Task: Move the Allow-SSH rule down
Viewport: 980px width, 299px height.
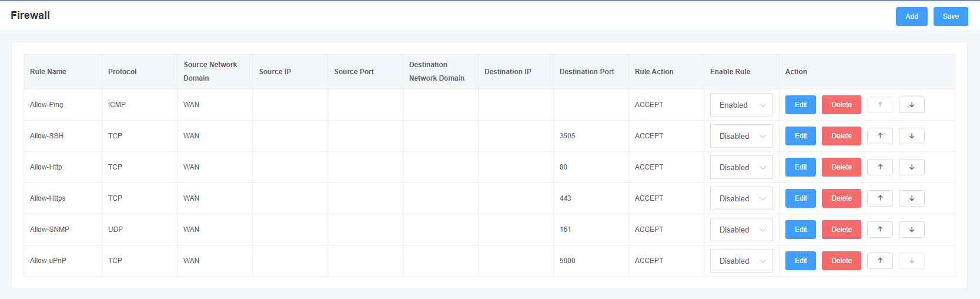Action: click(911, 136)
